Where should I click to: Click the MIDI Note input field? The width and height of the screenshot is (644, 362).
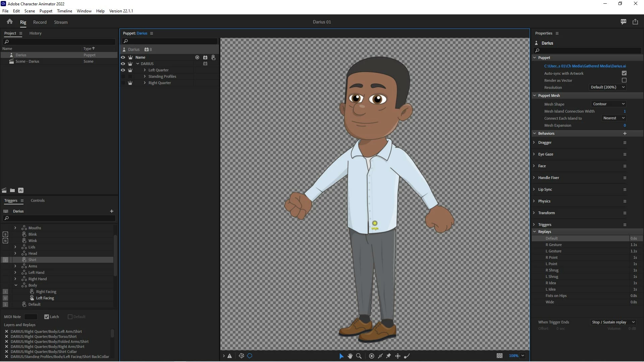(31, 317)
